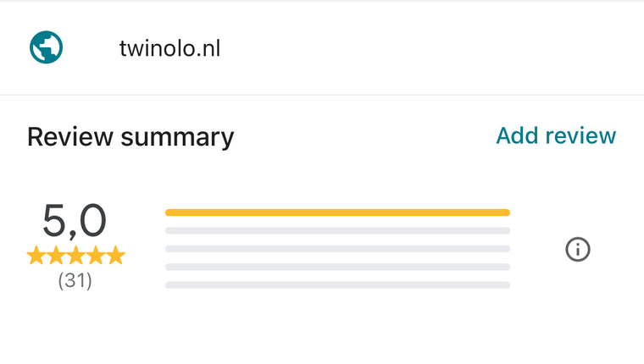Click the first yellow star
Image resolution: width=644 pixels, height=364 pixels.
[36, 256]
